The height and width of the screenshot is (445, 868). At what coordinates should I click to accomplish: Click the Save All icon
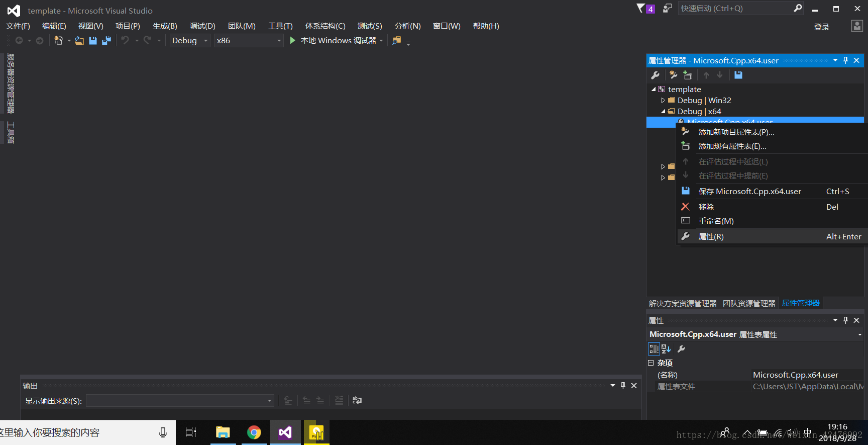point(106,41)
